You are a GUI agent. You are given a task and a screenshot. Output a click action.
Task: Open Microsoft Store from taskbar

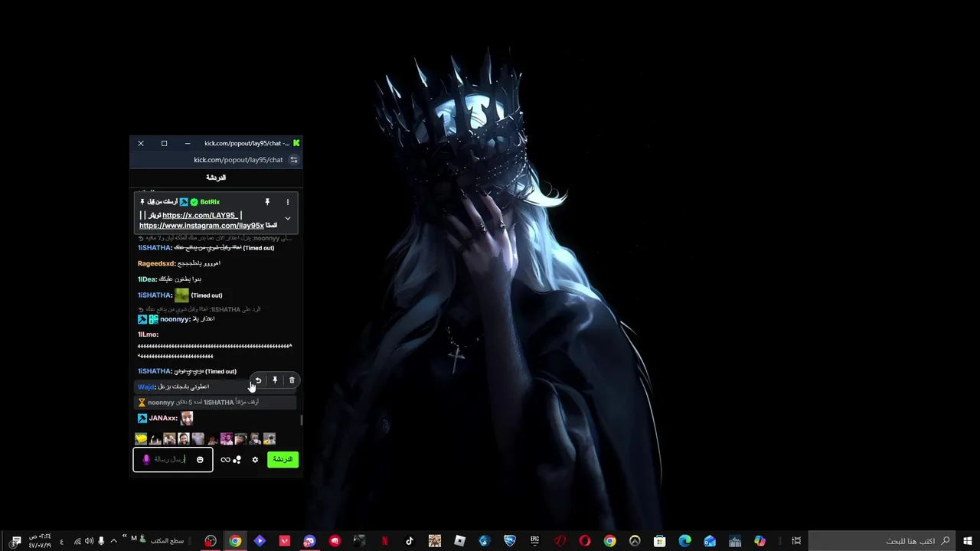click(659, 541)
